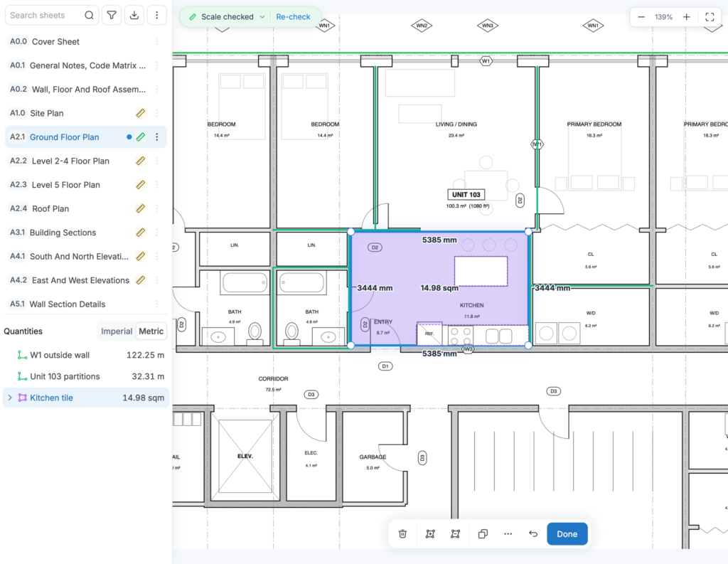Download sheets using the download icon
Screen dimensions: 728x564
point(134,16)
